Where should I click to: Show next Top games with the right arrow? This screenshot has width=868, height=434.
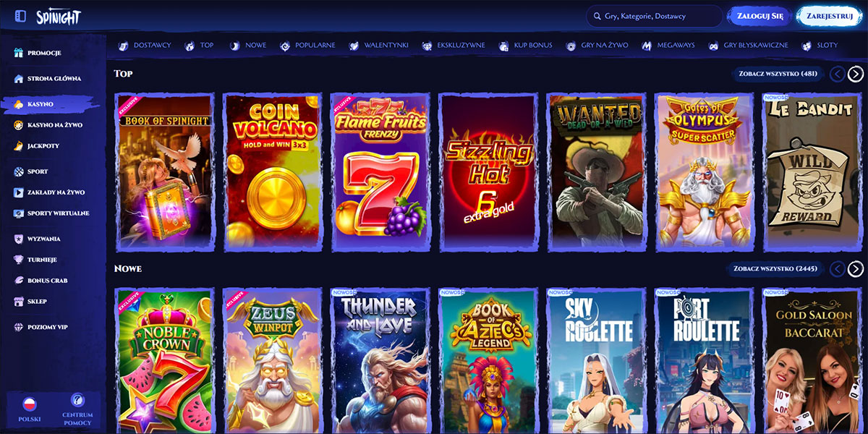[x=856, y=73]
